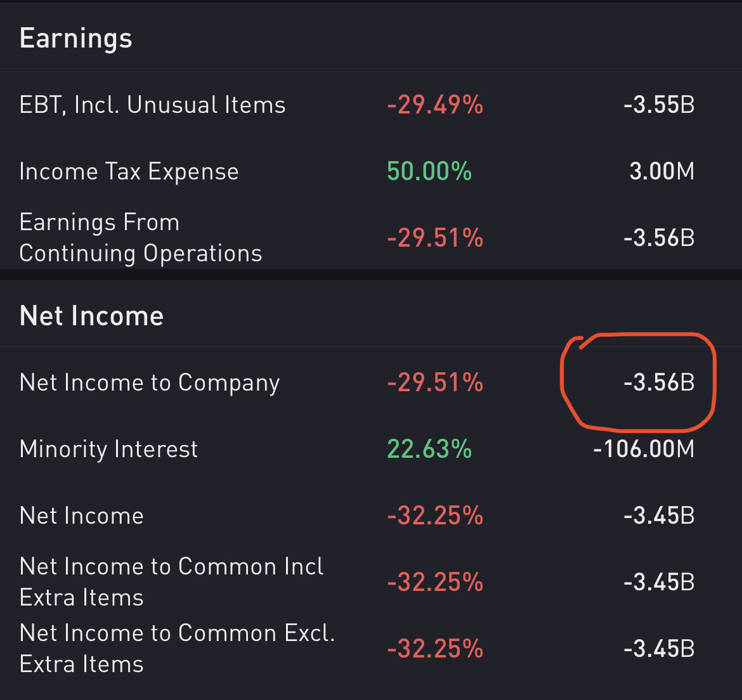
Task: Click the circled -3.56B net income value
Action: 659,382
